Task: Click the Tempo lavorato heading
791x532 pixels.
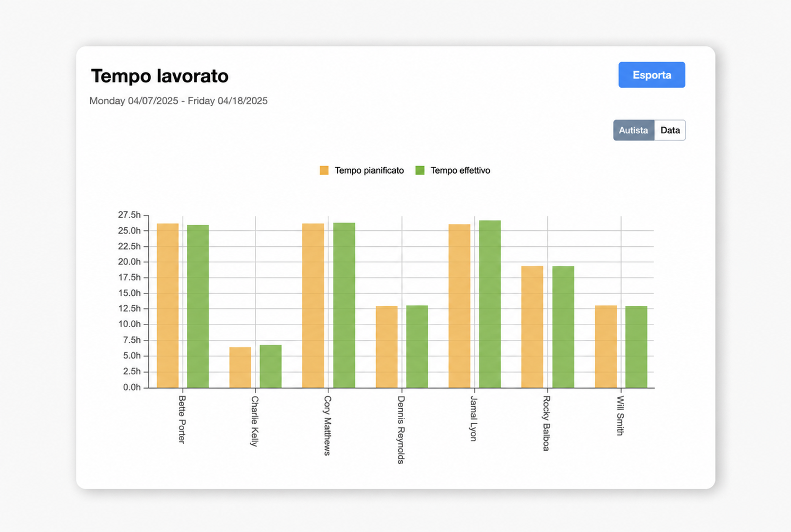Action: click(x=160, y=76)
